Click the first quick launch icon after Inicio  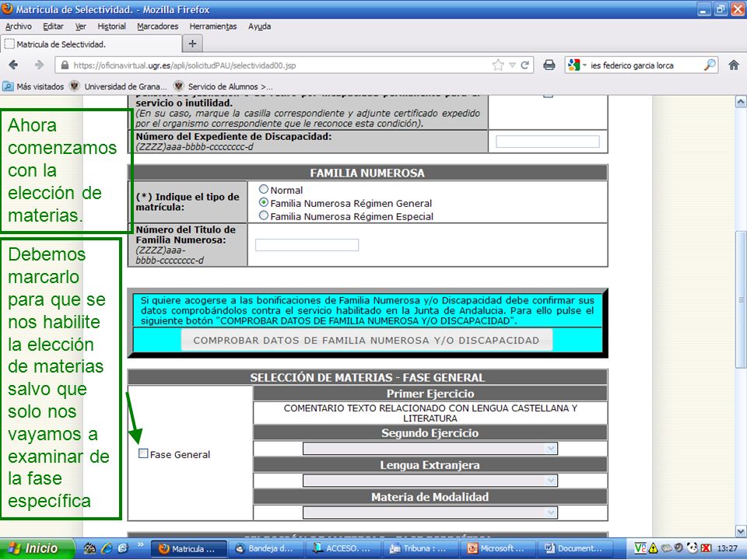pyautogui.click(x=89, y=548)
